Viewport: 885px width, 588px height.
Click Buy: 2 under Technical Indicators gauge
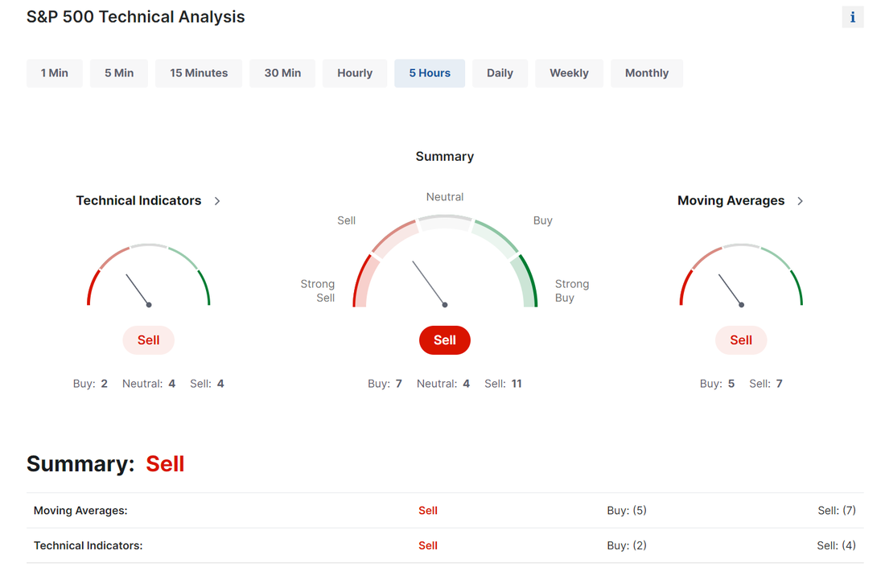pos(90,384)
